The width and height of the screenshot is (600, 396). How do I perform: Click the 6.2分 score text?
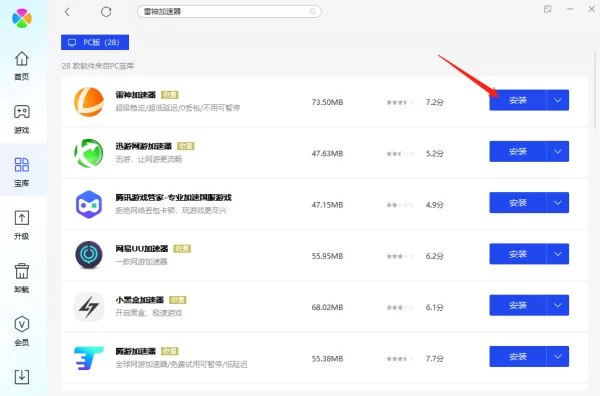(435, 256)
